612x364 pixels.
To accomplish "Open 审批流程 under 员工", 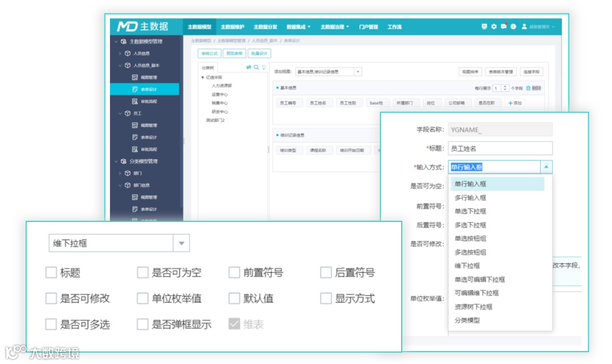I will click(x=145, y=149).
